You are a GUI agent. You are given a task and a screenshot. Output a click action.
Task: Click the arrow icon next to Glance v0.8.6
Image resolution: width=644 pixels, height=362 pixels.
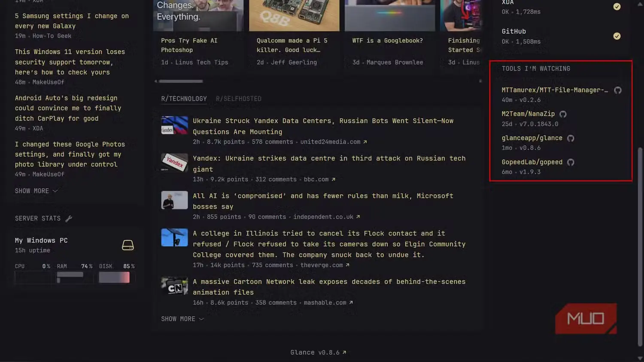coord(344,353)
